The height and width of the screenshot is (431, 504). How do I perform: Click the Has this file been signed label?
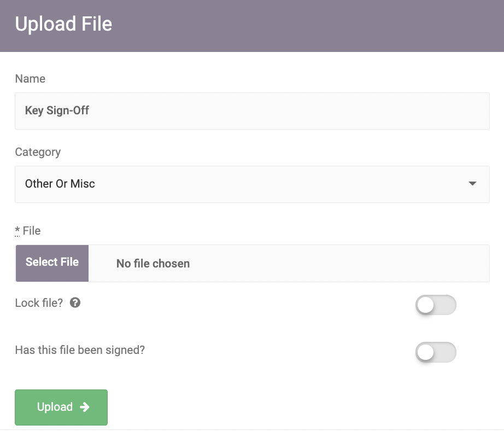pos(80,350)
